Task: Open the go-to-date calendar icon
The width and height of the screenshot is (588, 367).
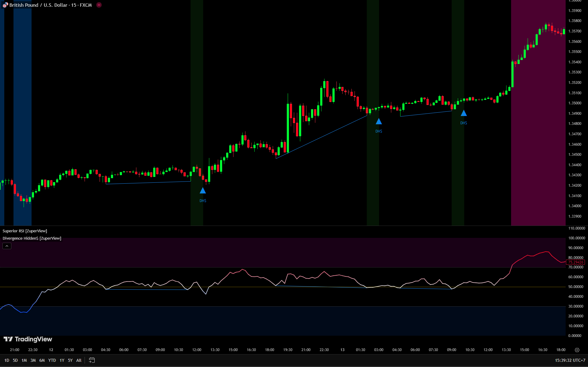Action: [92, 360]
